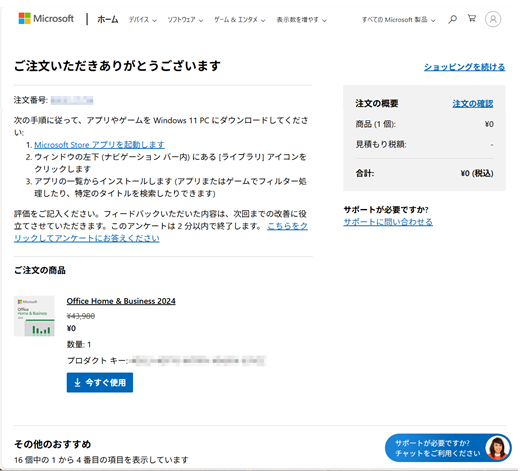Open すべての Microsoft 製品 dropdown
The image size is (520, 471).
(399, 20)
